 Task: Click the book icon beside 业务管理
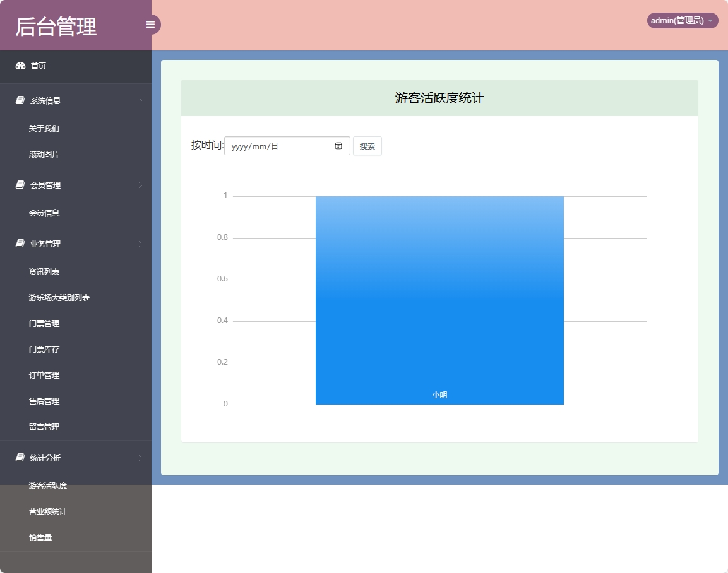[x=20, y=244]
